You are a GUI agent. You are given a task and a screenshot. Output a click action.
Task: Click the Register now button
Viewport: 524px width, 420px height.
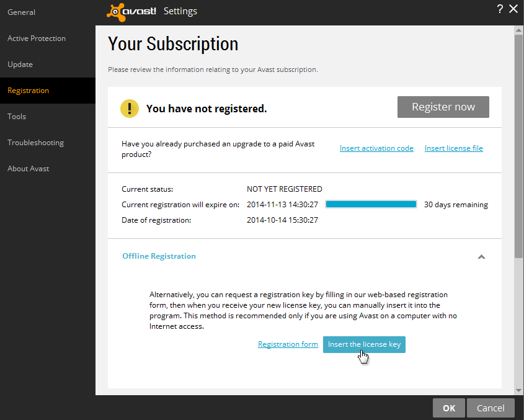[x=443, y=107]
